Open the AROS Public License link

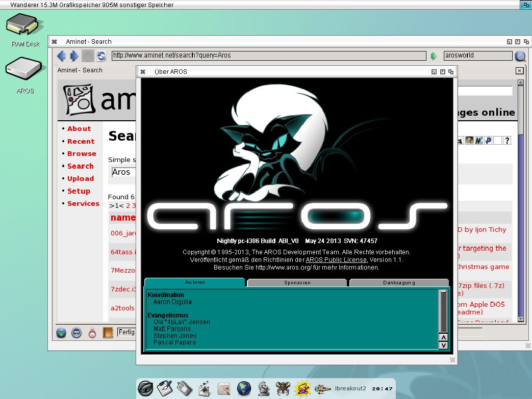tap(336, 260)
